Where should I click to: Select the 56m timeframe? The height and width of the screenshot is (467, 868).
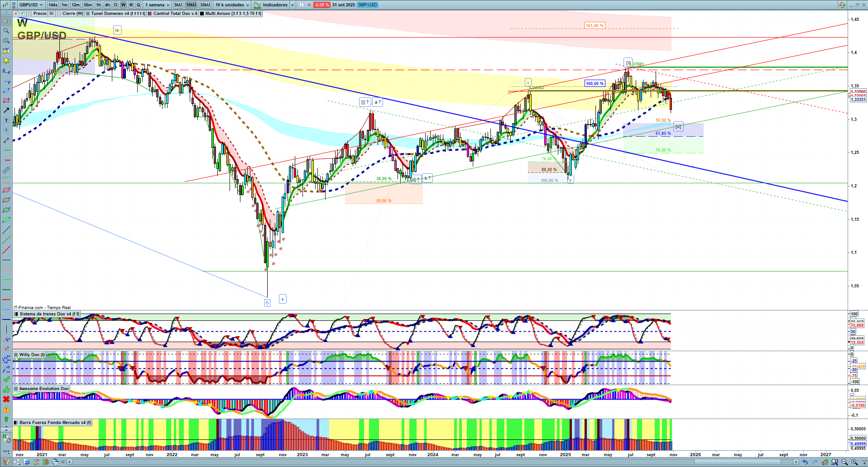[x=88, y=5]
